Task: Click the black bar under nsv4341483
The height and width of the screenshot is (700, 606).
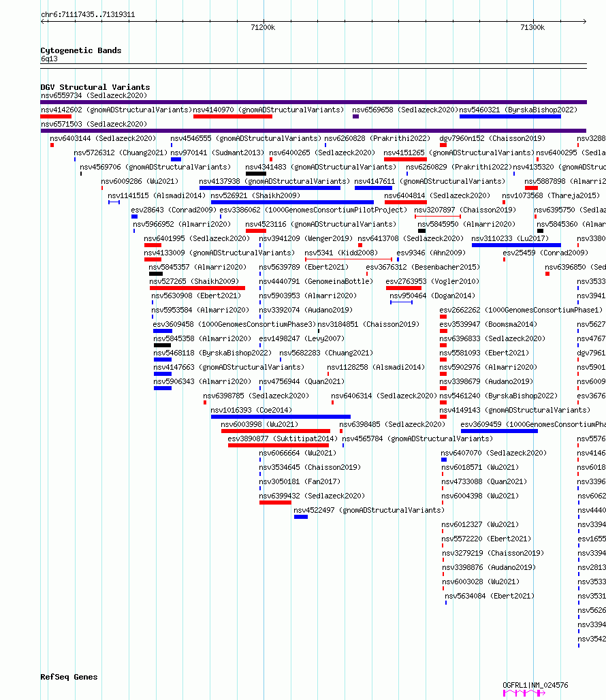Action: pyautogui.click(x=256, y=174)
